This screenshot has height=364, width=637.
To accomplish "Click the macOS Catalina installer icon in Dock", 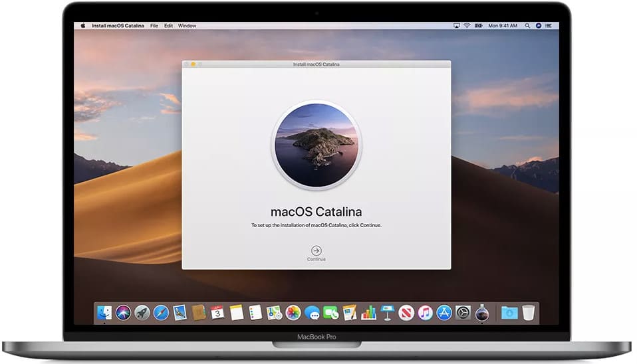I will pyautogui.click(x=482, y=313).
